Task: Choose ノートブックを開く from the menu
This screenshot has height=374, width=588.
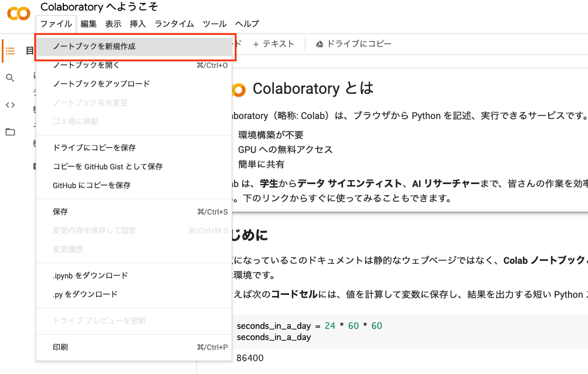Action: (x=134, y=65)
